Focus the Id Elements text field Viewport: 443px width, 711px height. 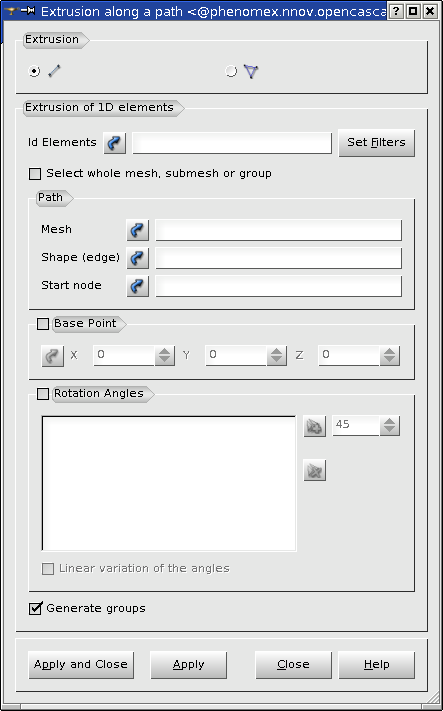pyautogui.click(x=232, y=143)
